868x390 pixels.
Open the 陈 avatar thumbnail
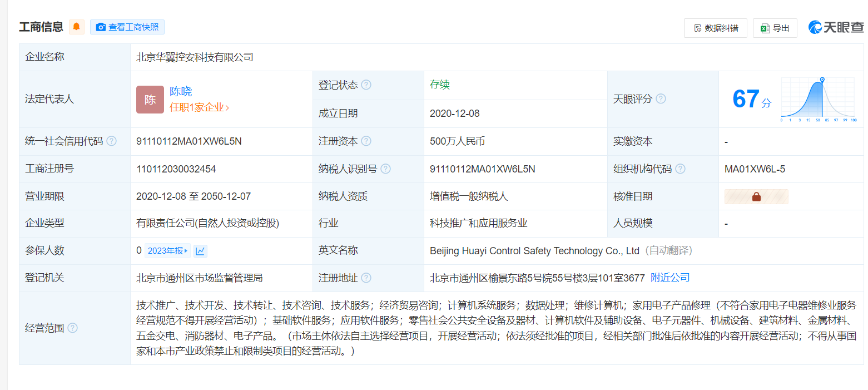point(150,100)
